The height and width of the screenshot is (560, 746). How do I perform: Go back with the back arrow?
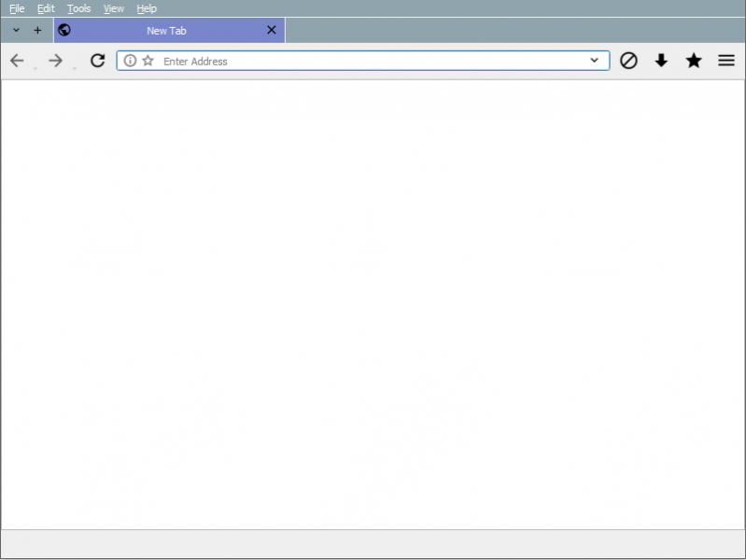[x=17, y=61]
